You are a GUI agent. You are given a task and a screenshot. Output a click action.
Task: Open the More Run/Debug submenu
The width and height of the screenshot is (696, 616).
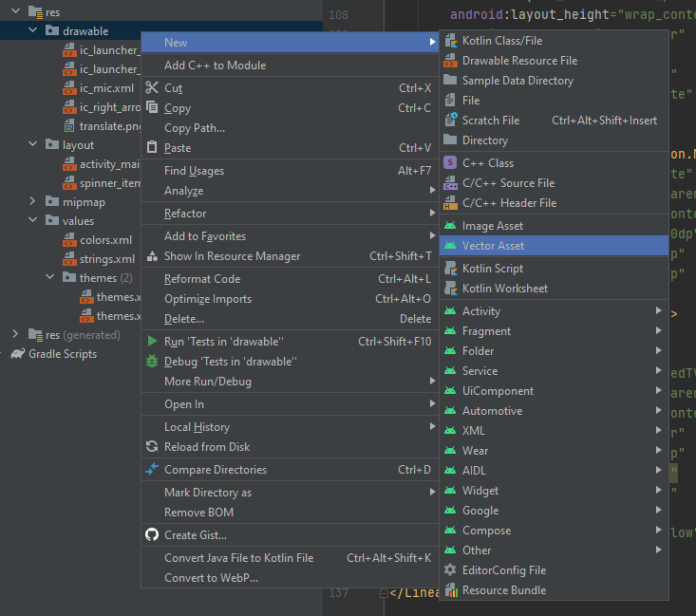pyautogui.click(x=290, y=382)
